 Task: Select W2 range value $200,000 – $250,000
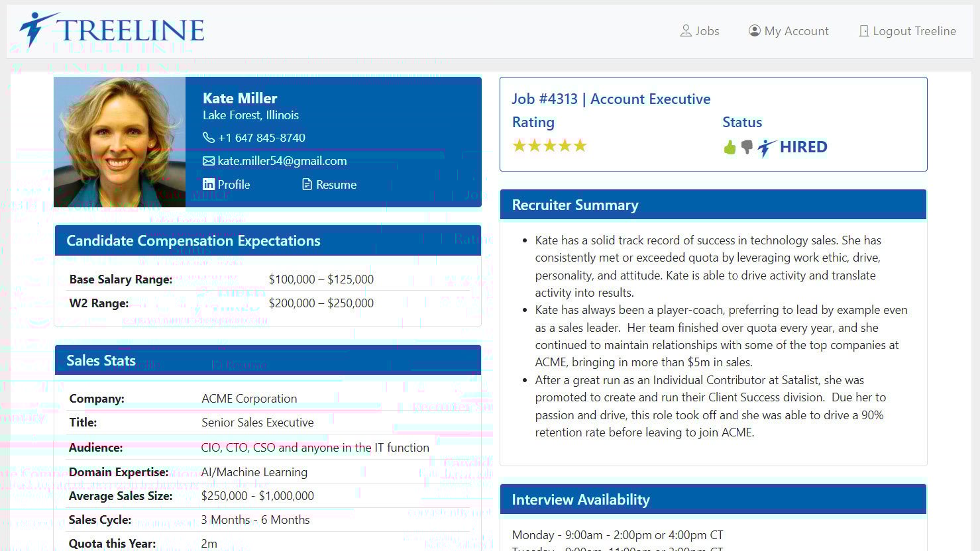tap(321, 303)
